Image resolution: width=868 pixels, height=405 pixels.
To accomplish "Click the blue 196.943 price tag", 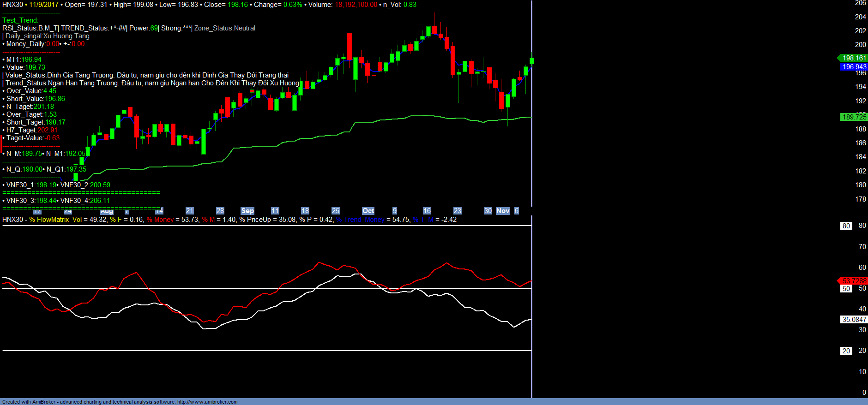I will pyautogui.click(x=854, y=67).
